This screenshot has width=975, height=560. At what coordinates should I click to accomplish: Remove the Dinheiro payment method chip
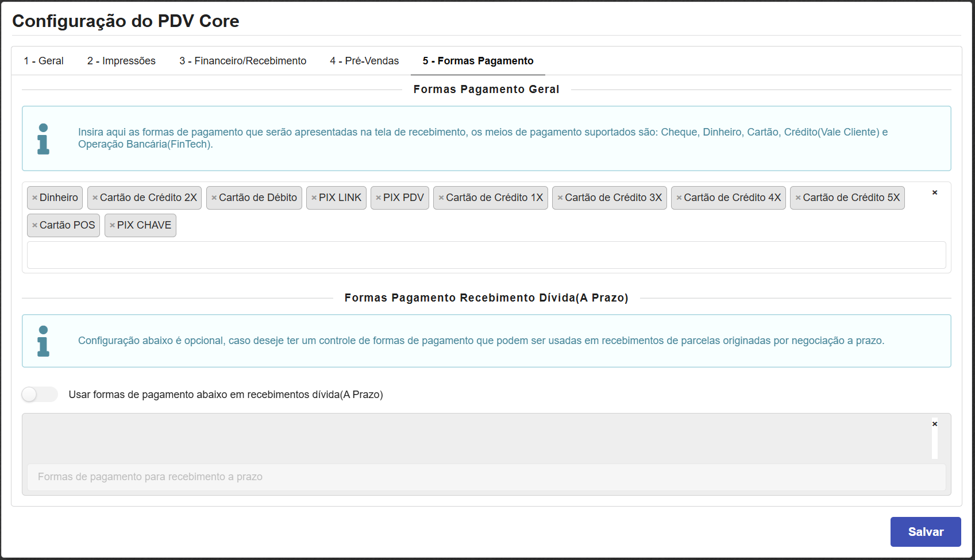coord(34,198)
